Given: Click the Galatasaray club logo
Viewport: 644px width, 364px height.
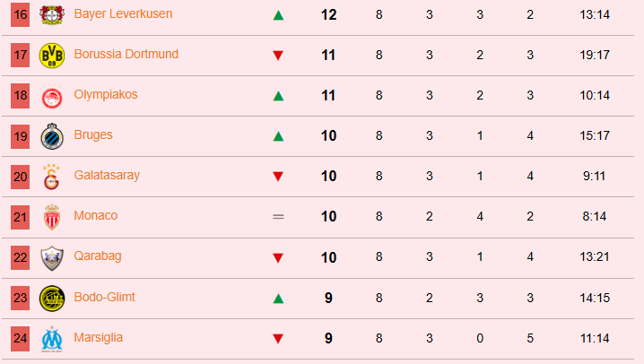Looking at the screenshot, I should pos(52,177).
